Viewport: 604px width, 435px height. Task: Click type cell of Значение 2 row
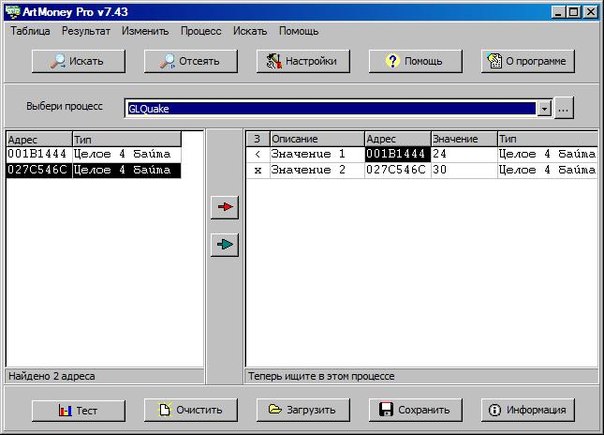coord(547,170)
